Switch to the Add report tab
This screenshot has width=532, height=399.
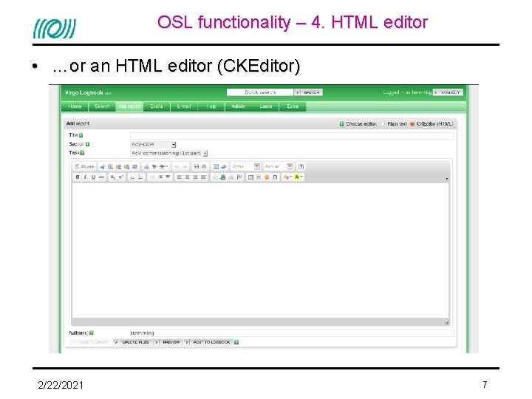[129, 106]
